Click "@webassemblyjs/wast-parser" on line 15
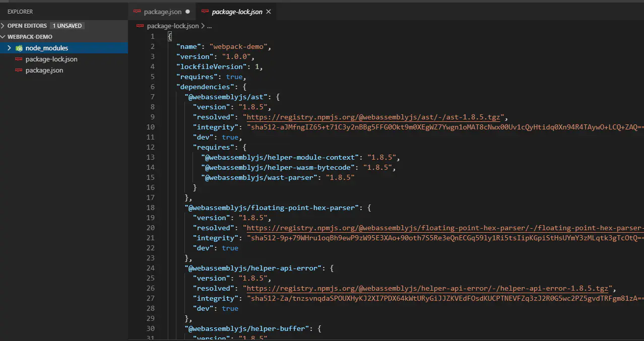Screen dimensions: 644x341 [260, 177]
